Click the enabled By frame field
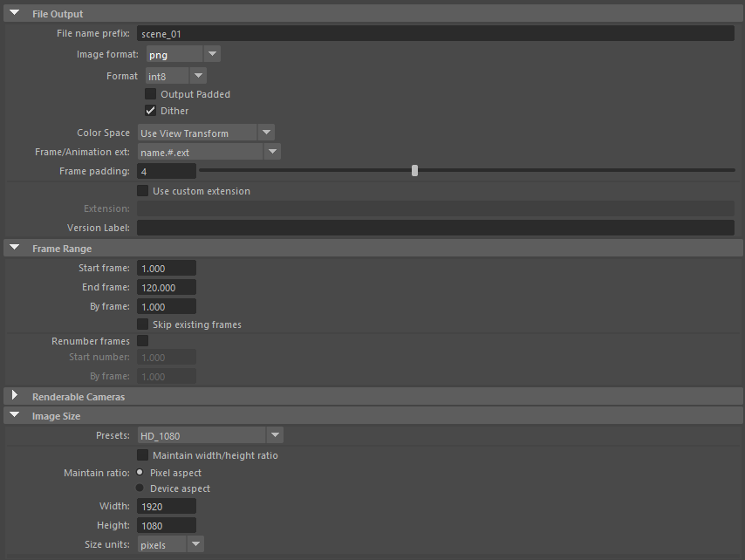The width and height of the screenshot is (745, 560). click(167, 306)
